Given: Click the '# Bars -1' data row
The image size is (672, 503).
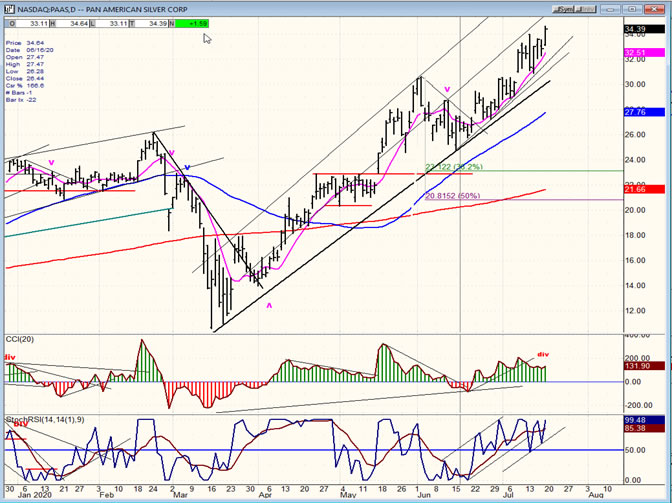Looking at the screenshot, I should (19, 93).
